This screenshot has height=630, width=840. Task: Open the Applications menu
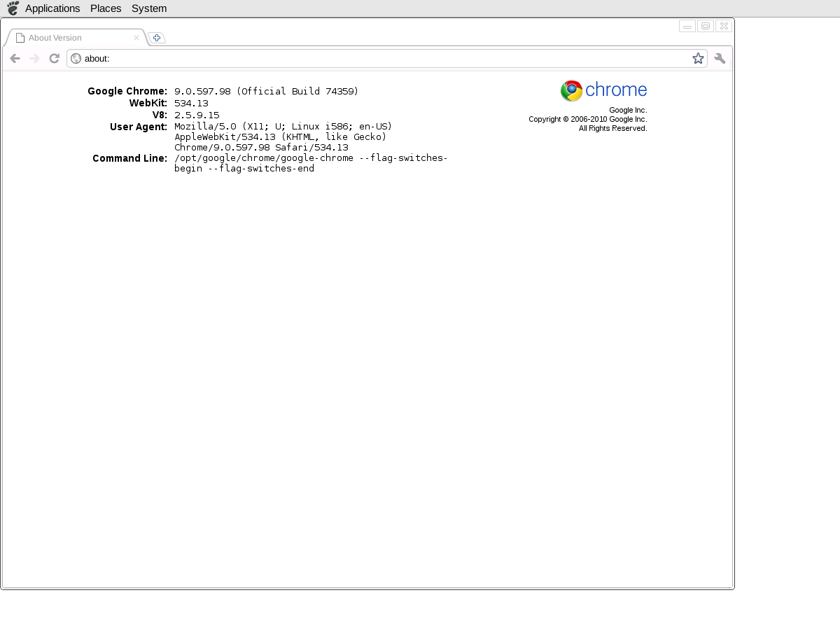point(52,8)
